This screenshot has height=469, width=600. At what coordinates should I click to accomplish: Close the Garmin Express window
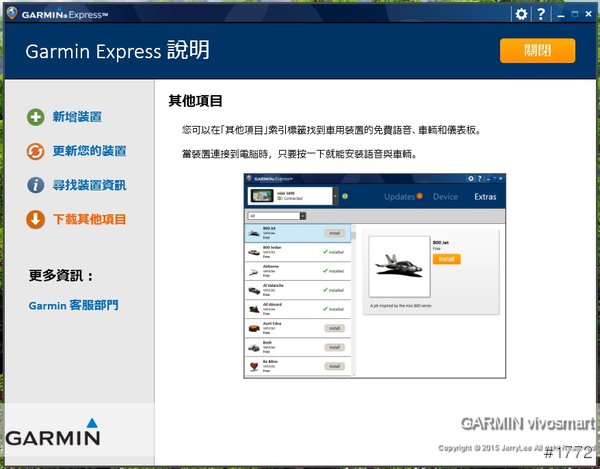(589, 14)
